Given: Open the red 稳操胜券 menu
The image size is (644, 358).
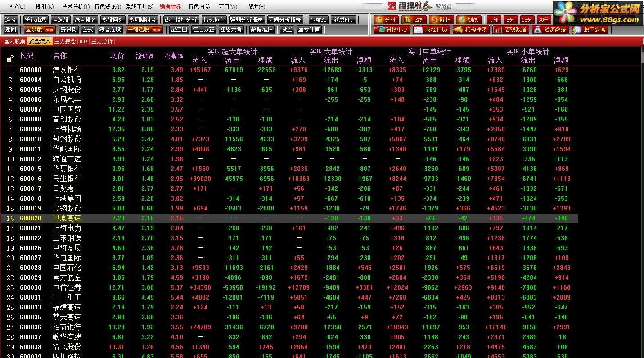Looking at the screenshot, I should coord(170,7).
